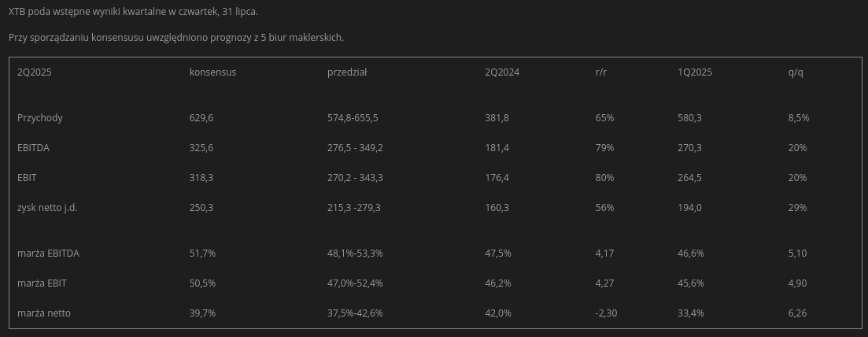Select the EBITDA row label

(x=34, y=148)
